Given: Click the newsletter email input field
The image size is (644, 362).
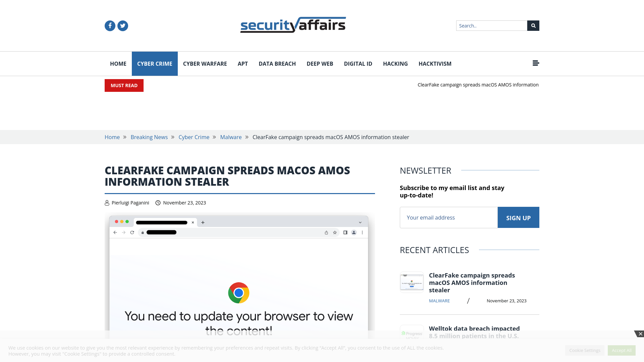Looking at the screenshot, I should (448, 217).
